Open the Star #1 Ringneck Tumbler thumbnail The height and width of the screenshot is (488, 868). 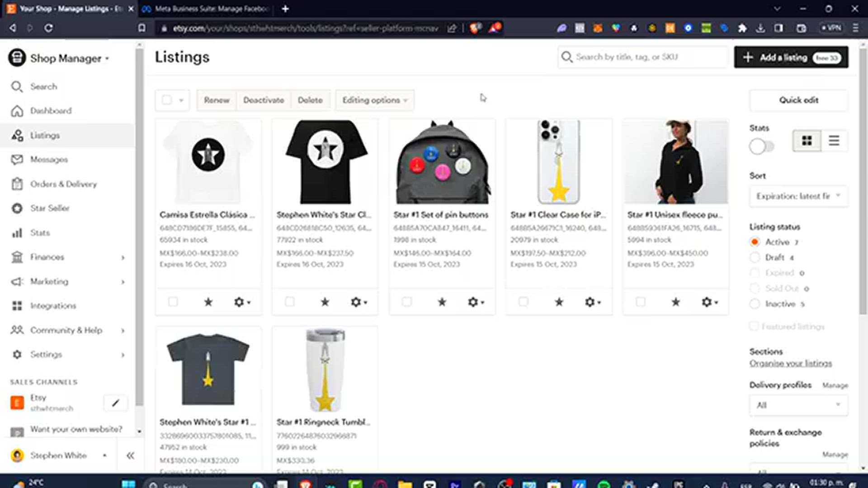(x=325, y=370)
